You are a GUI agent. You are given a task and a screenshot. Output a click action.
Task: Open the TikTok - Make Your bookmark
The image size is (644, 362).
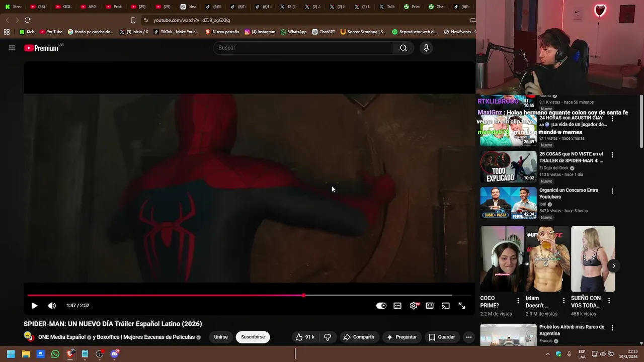click(x=176, y=32)
